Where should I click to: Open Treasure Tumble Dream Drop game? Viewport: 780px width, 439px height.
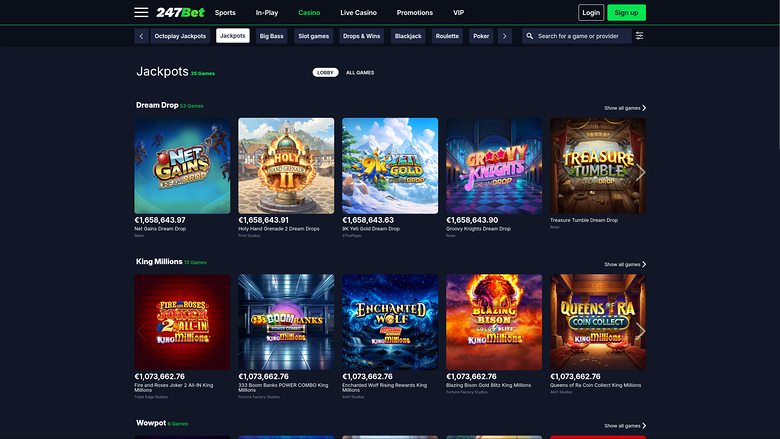598,166
